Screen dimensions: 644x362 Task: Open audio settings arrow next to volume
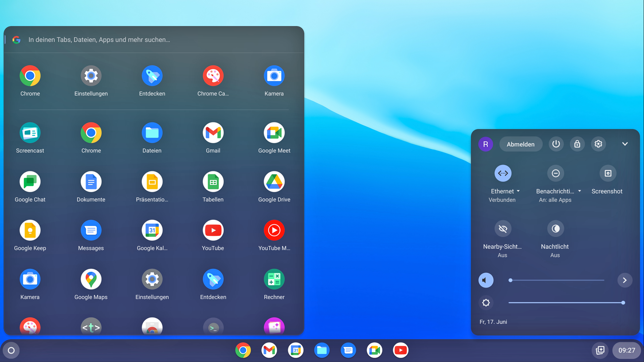625,280
